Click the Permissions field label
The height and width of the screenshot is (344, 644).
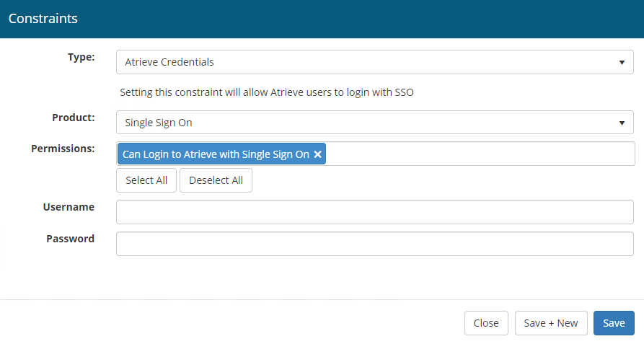point(63,149)
